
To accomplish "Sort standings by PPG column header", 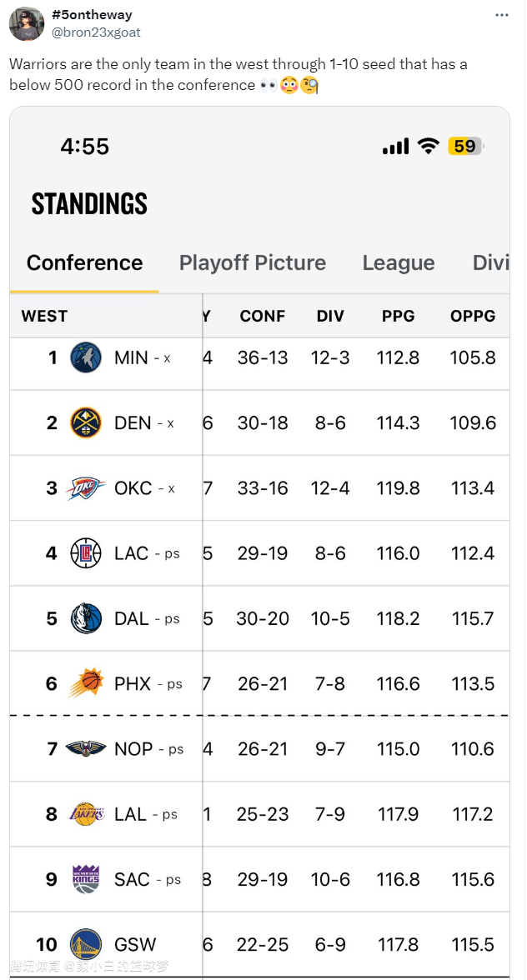I will coord(399,316).
